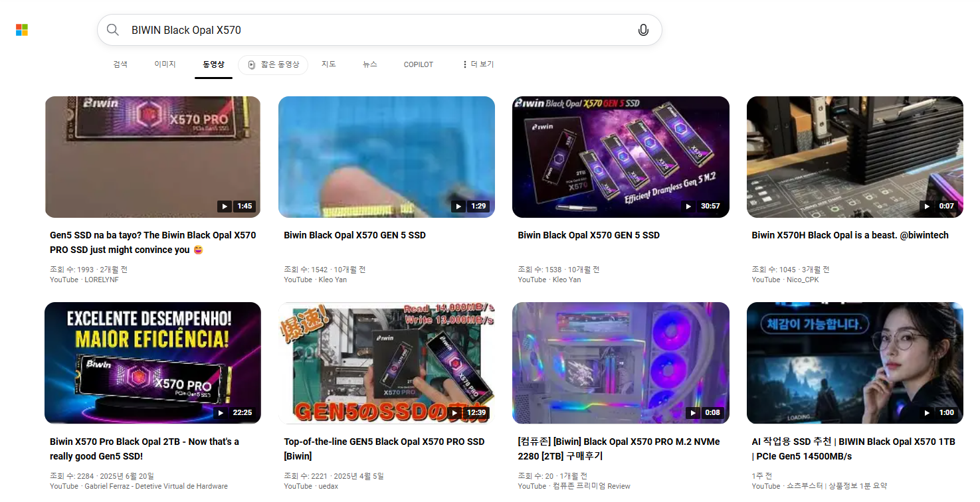The width and height of the screenshot is (980, 502).
Task: Click play icon on 30:57 video thumbnail
Action: tap(688, 207)
